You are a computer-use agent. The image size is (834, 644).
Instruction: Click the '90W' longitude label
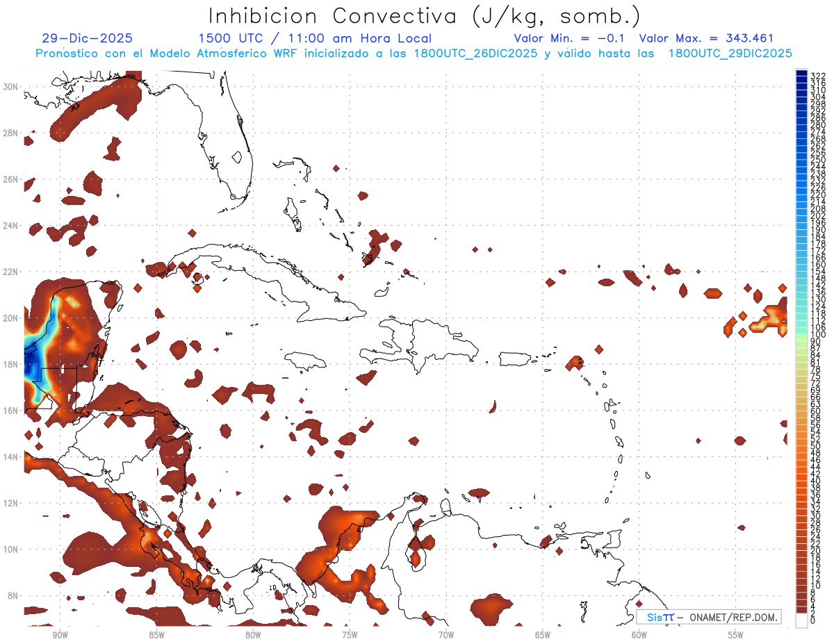coord(60,635)
